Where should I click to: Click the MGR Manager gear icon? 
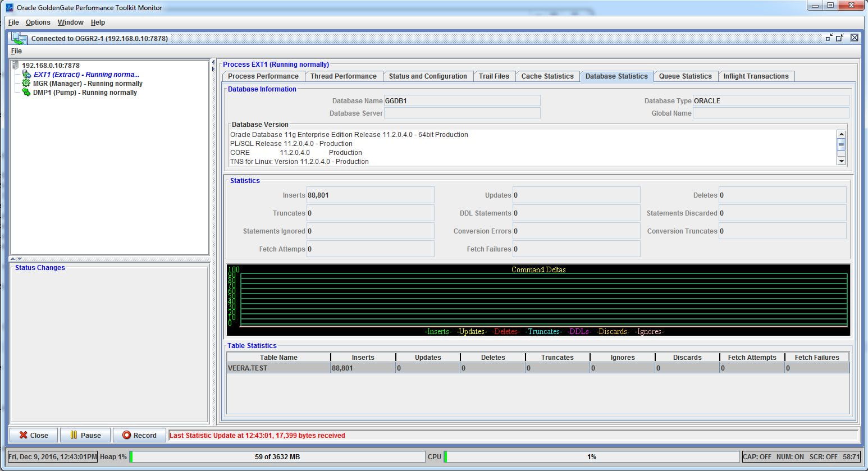tap(26, 83)
